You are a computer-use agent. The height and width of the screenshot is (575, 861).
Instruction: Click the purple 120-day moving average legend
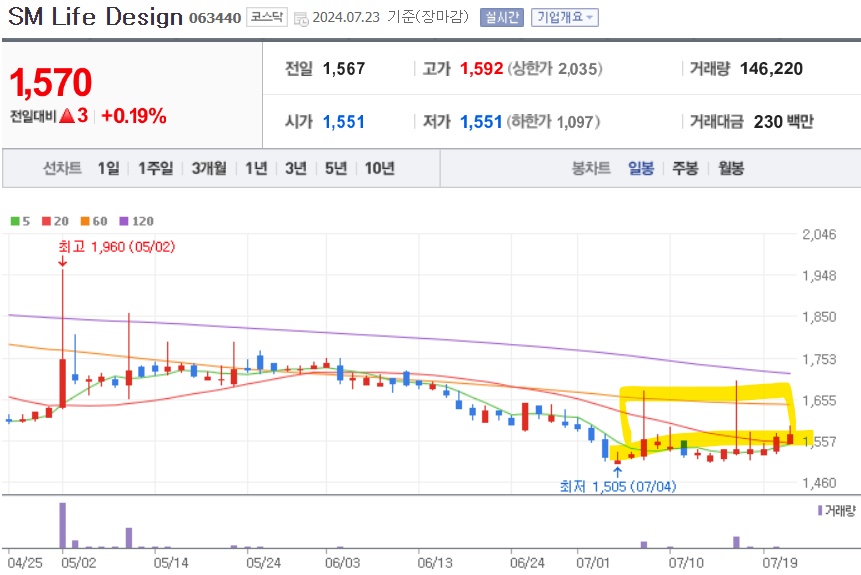[137, 221]
